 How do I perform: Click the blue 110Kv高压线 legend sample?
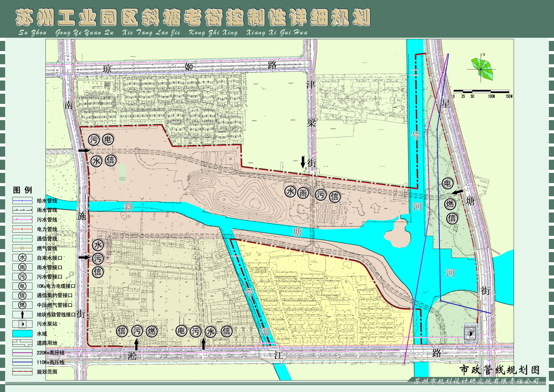pos(22,362)
